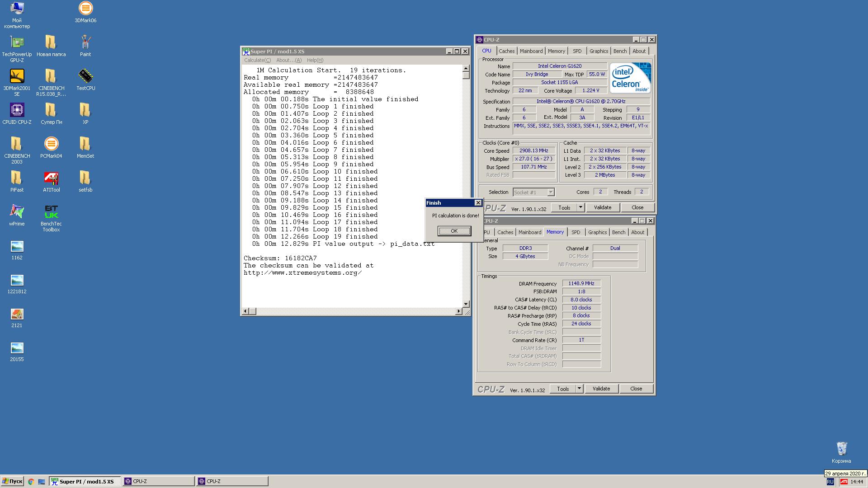Viewport: 868px width, 488px height.
Task: Open the CINEBENCH 2003 folder
Action: (17, 150)
